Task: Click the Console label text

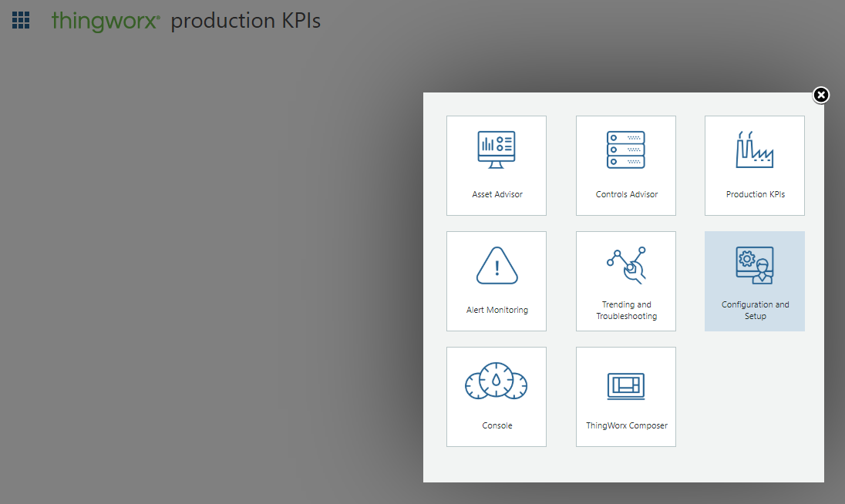Action: [497, 425]
